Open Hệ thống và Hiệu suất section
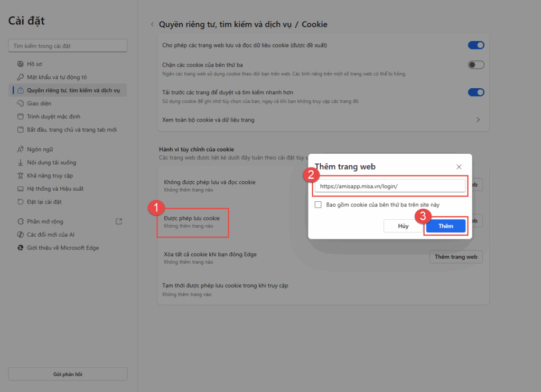Image resolution: width=541 pixels, height=392 pixels. [55, 189]
